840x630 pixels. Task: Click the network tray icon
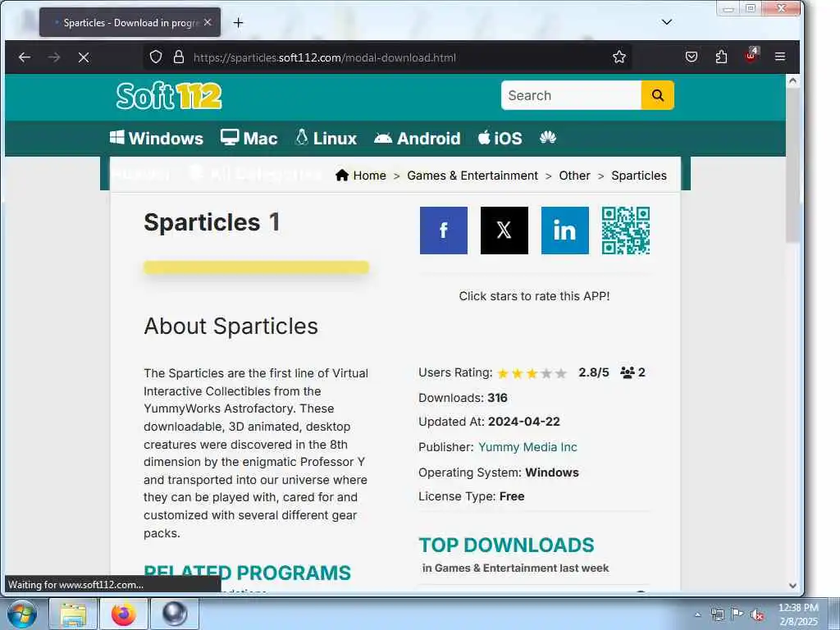[x=717, y=614]
